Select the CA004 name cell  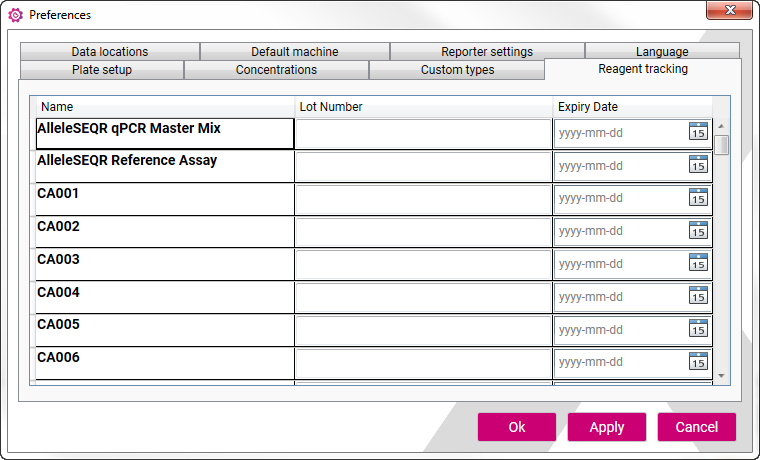coord(165,298)
